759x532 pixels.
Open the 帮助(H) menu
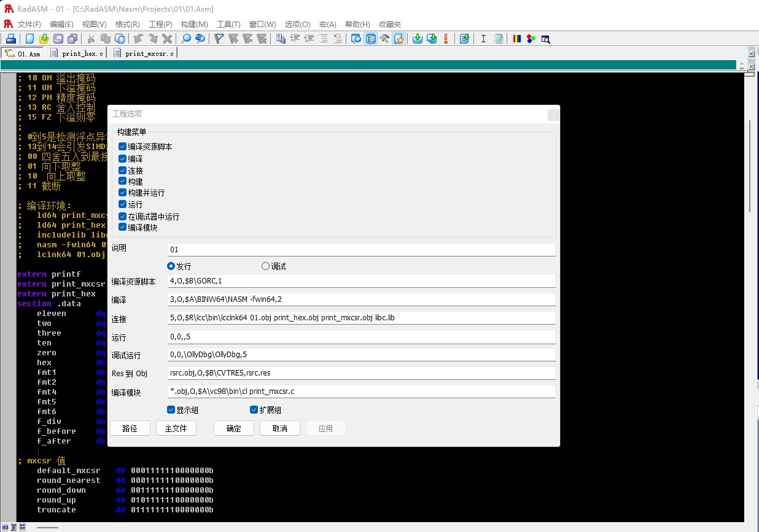(357, 24)
